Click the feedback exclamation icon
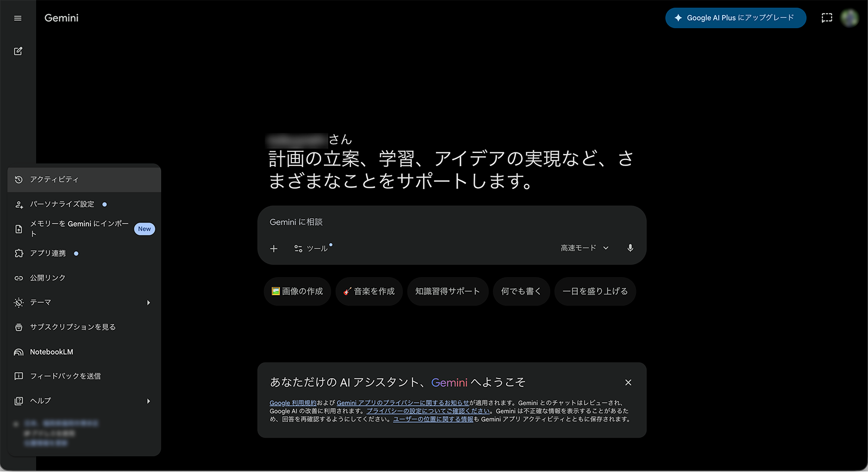The height and width of the screenshot is (472, 868). [x=19, y=376]
